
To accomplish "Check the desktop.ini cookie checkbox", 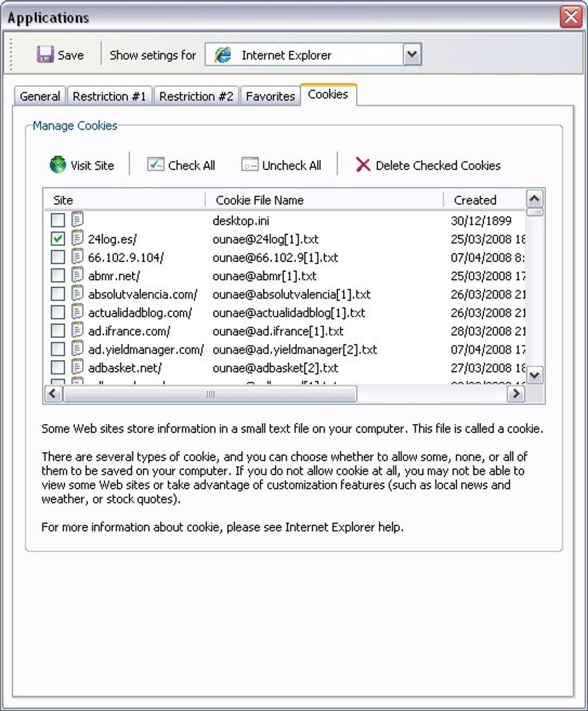I will 58,220.
